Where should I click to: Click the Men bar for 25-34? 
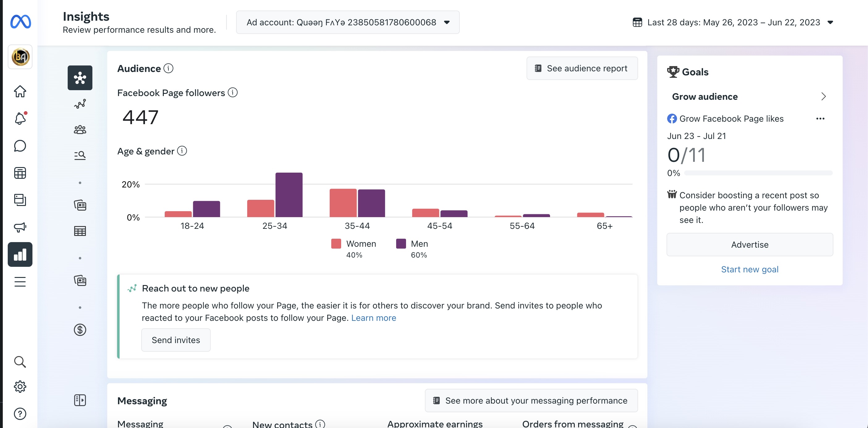(x=289, y=195)
